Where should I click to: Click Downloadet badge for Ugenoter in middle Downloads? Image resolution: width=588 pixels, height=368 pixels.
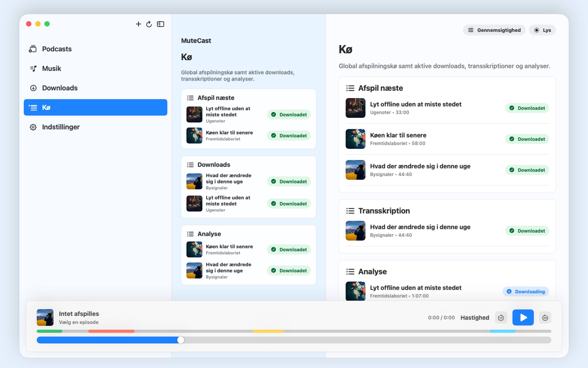[289, 203]
